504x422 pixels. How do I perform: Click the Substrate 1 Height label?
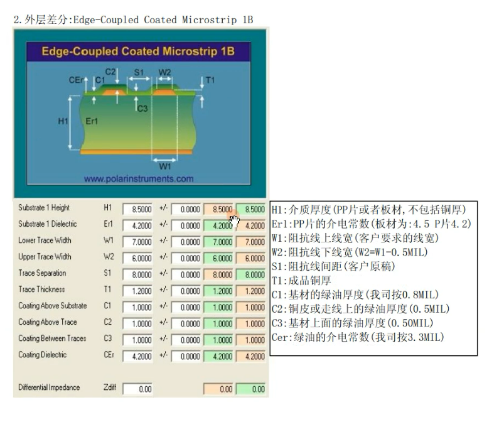pos(44,208)
